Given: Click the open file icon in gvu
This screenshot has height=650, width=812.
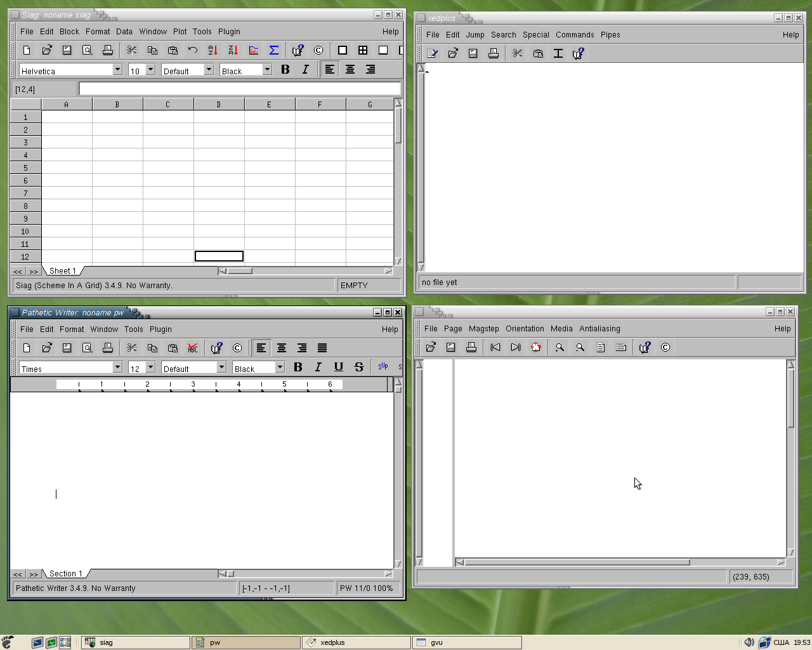Looking at the screenshot, I should (x=431, y=347).
